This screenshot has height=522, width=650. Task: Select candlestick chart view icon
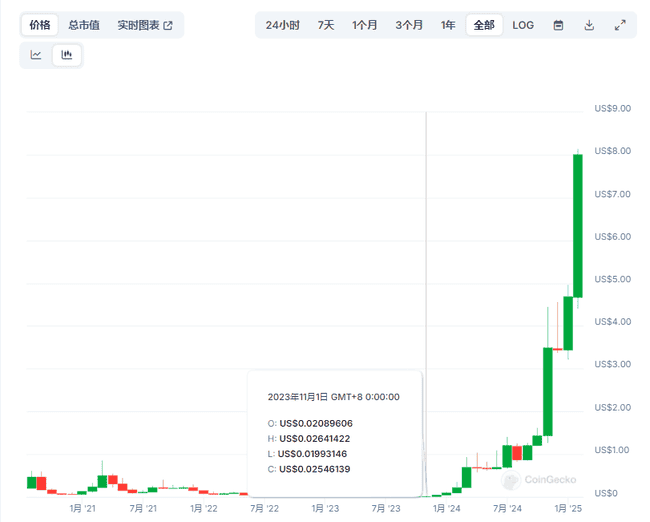click(x=67, y=55)
